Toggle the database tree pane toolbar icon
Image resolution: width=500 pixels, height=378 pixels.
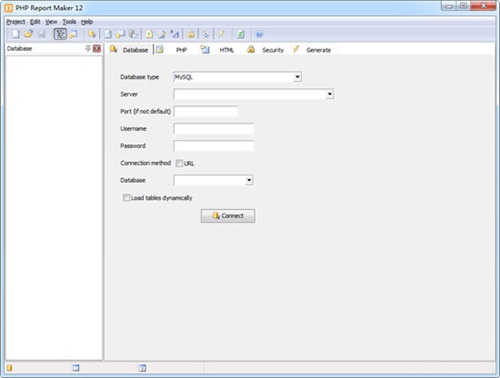pyautogui.click(x=60, y=34)
